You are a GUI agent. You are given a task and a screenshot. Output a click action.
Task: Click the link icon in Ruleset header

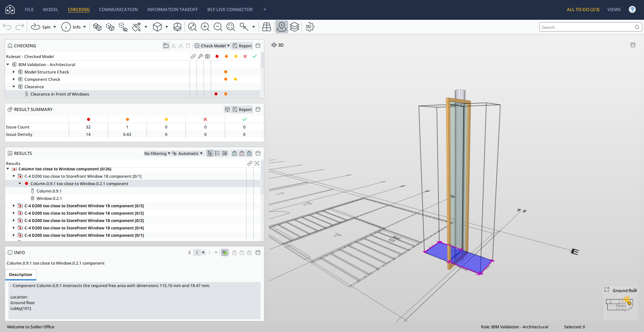click(x=193, y=56)
